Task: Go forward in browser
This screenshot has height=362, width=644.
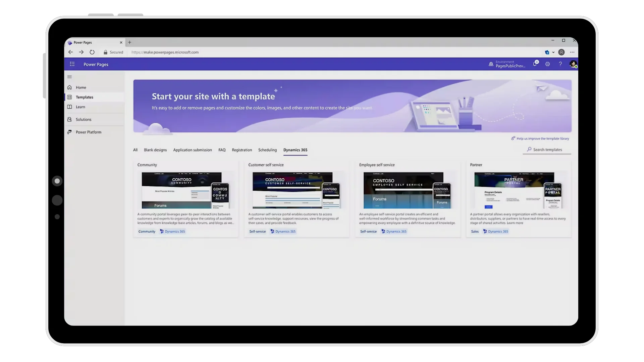Action: [x=81, y=52]
